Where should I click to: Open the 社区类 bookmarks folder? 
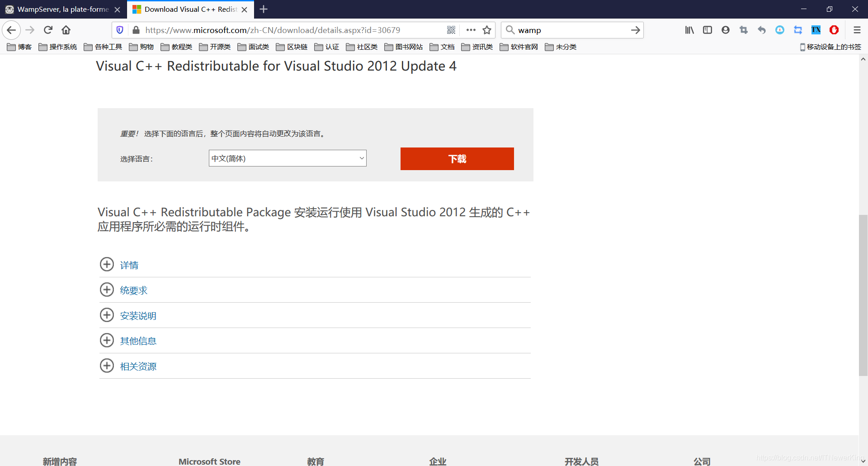(x=362, y=47)
